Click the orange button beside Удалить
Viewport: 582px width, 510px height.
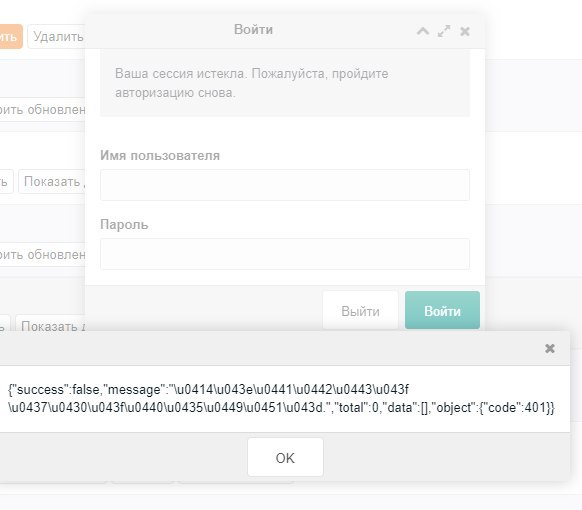coord(10,36)
